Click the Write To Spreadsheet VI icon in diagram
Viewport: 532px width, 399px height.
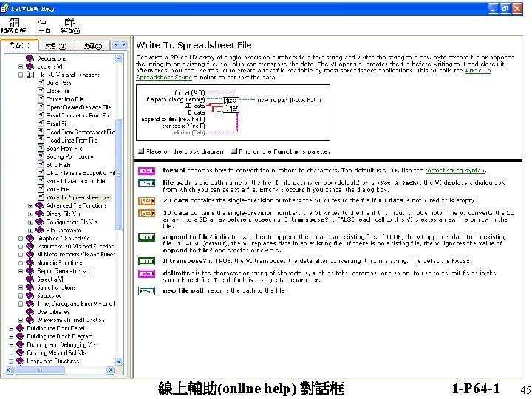click(x=231, y=105)
